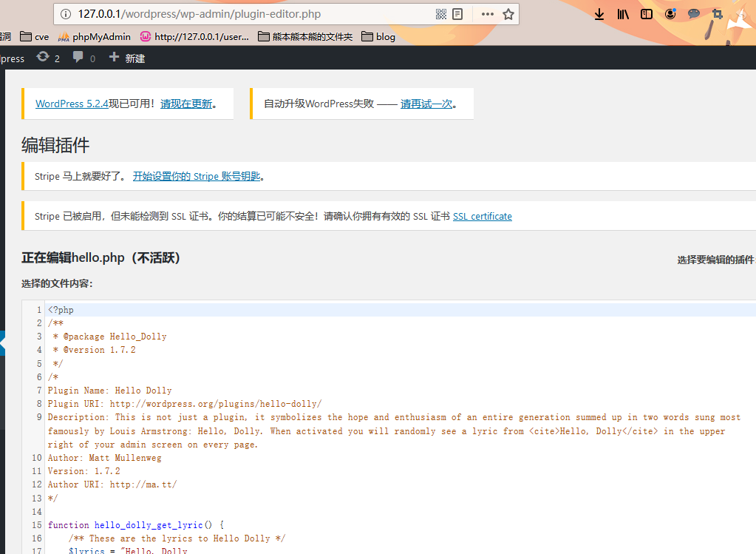Click the 请现在更新 link
Viewport: 756px width, 554px height.
click(x=186, y=104)
